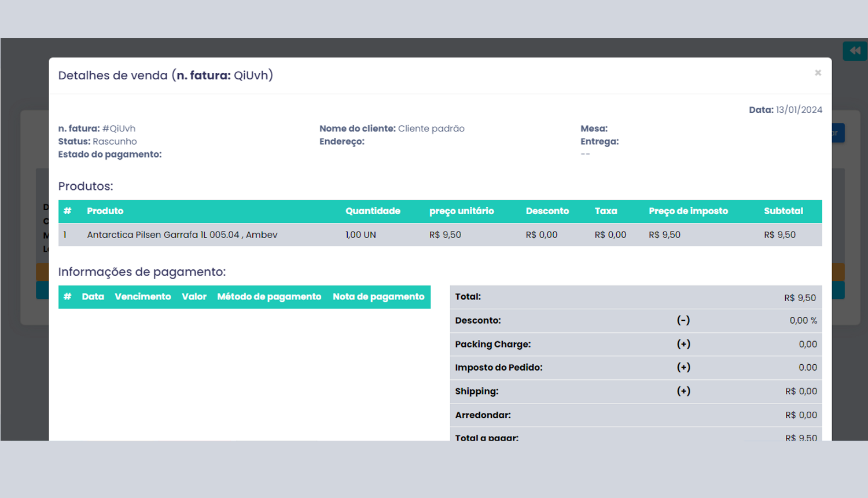Click the Produto column header

(105, 211)
